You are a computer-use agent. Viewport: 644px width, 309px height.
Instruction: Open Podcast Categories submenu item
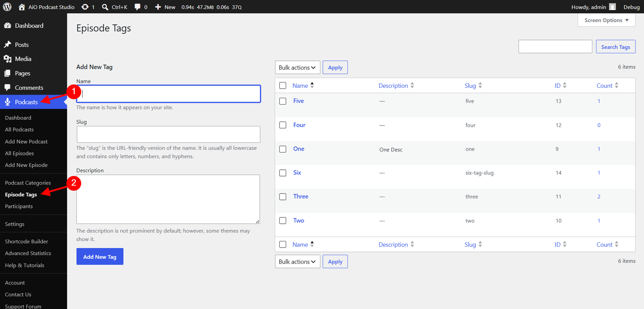tap(28, 183)
